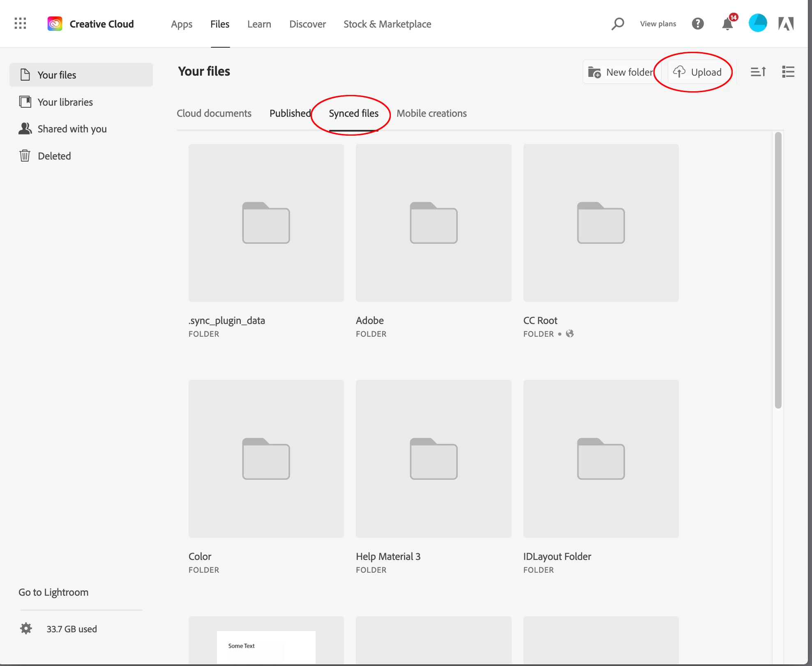Viewport: 812px width, 666px height.
Task: Switch to Cloud documents tab
Action: (214, 113)
